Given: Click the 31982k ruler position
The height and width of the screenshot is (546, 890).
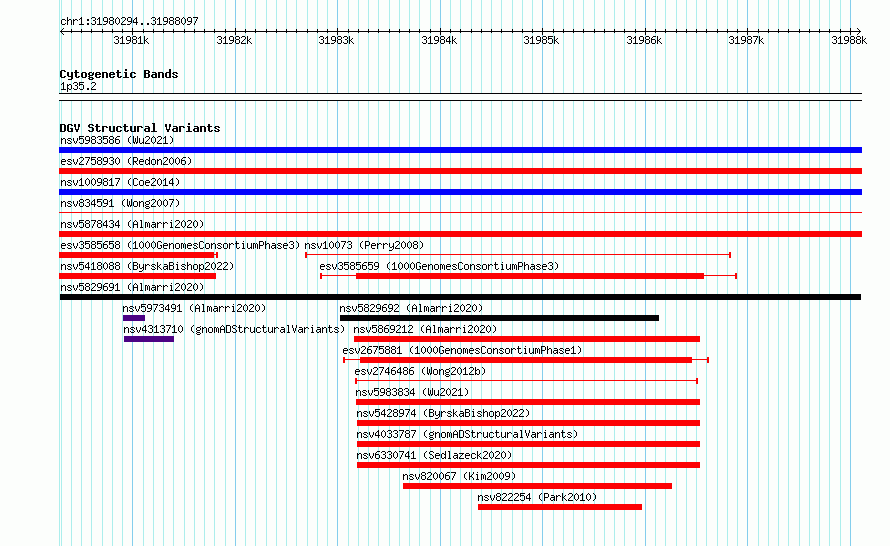Looking at the screenshot, I should (234, 40).
